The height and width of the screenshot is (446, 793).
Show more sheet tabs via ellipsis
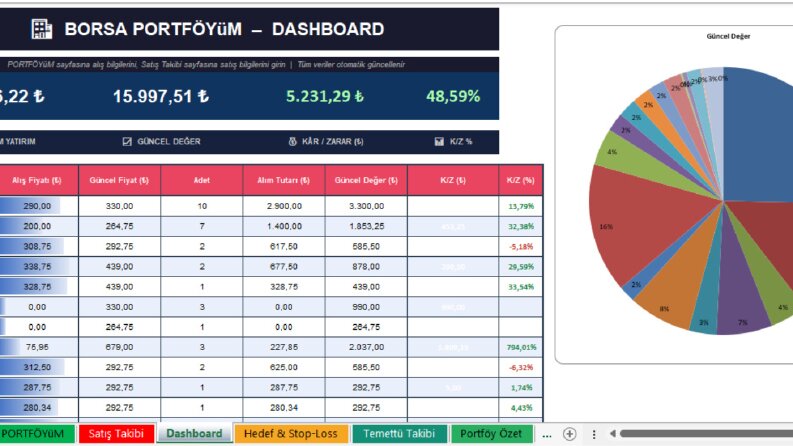[x=547, y=434]
